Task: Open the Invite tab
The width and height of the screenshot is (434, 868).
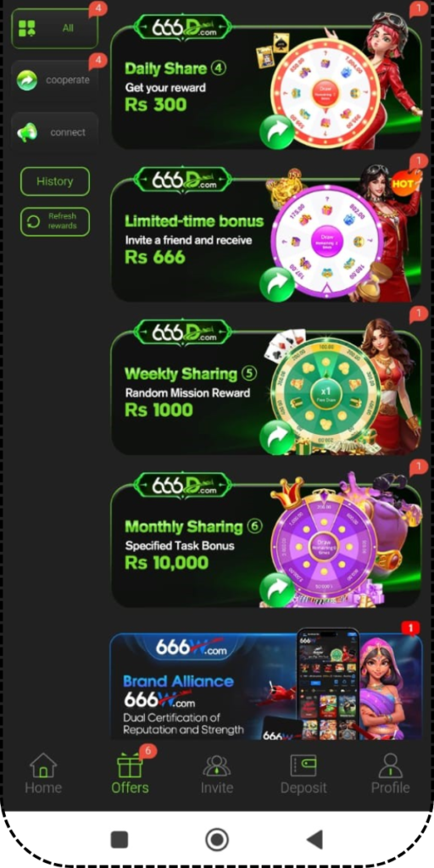Action: coord(217,773)
